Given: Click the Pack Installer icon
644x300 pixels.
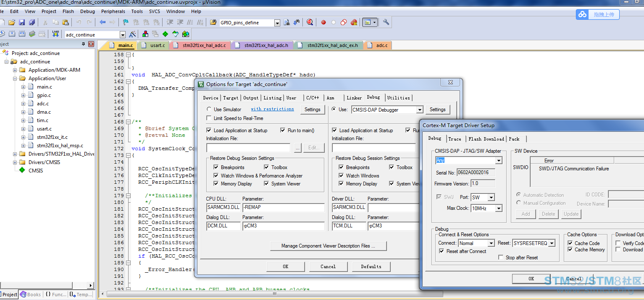Looking at the screenshot, I should coord(185,34).
